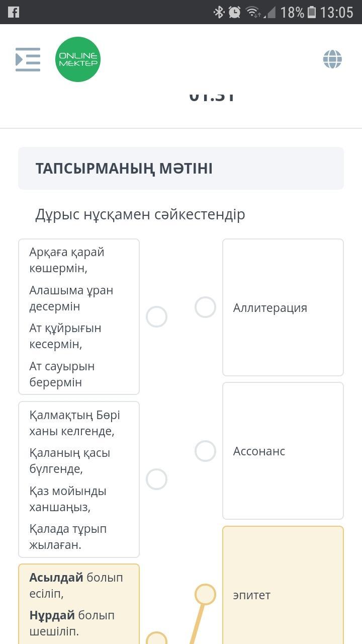Select the connector circle beside эпитет
The image size is (362, 644).
coord(205,595)
